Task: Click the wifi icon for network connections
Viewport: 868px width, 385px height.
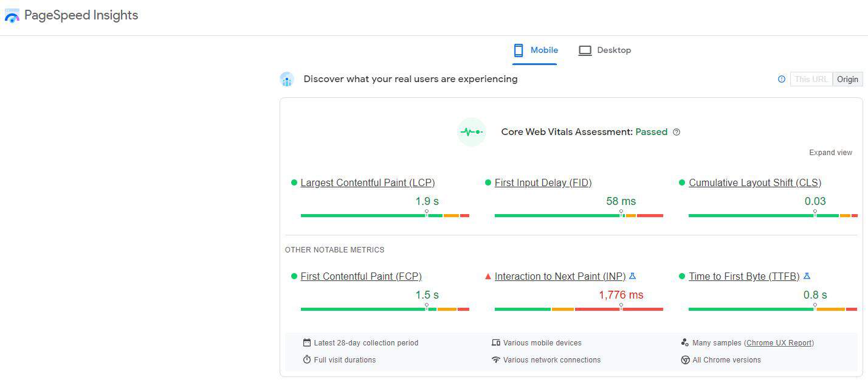Action: click(496, 359)
